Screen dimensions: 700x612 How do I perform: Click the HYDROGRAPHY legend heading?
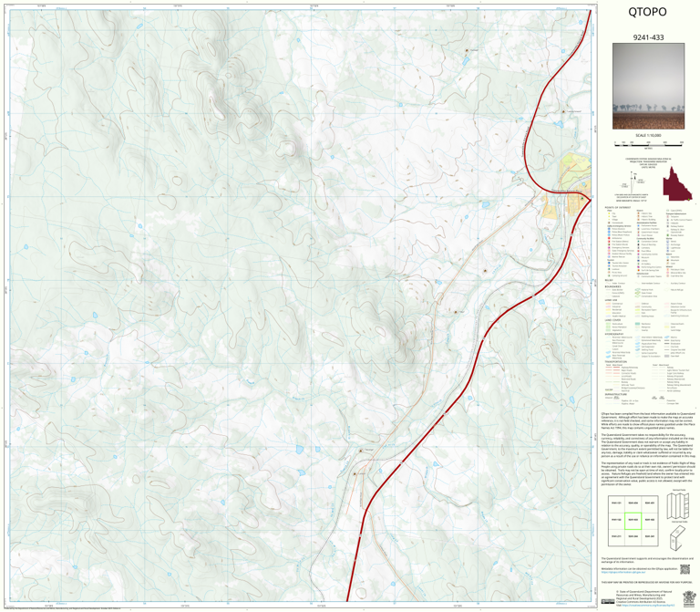click(x=614, y=334)
